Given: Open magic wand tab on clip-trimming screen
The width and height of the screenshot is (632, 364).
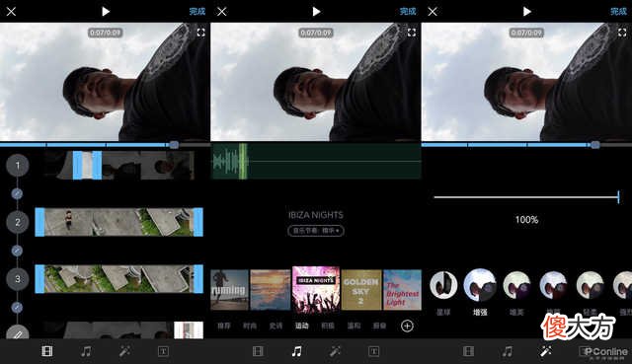Looking at the screenshot, I should [124, 351].
